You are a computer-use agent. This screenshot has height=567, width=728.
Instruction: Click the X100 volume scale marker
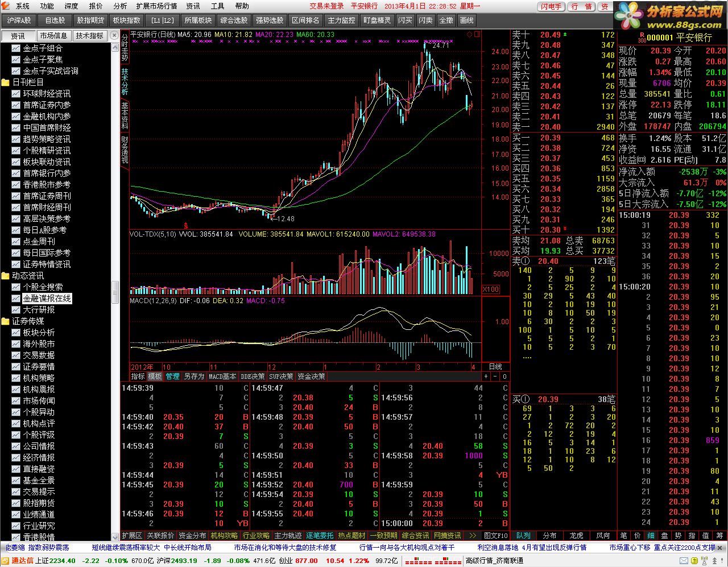coord(491,289)
